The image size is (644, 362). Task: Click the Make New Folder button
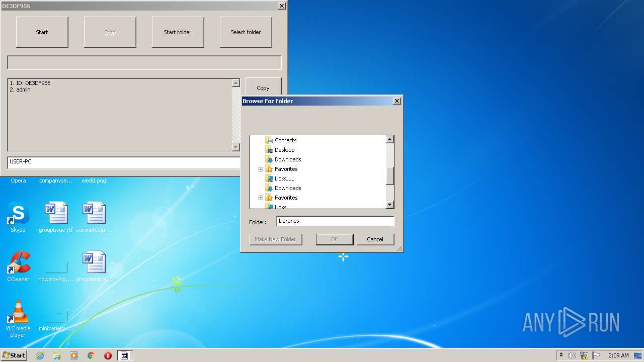click(x=276, y=239)
